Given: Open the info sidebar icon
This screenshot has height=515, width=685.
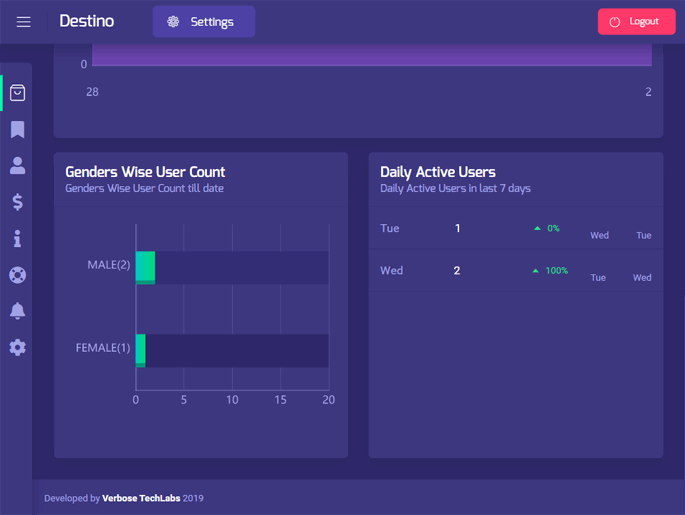Looking at the screenshot, I should [x=17, y=238].
